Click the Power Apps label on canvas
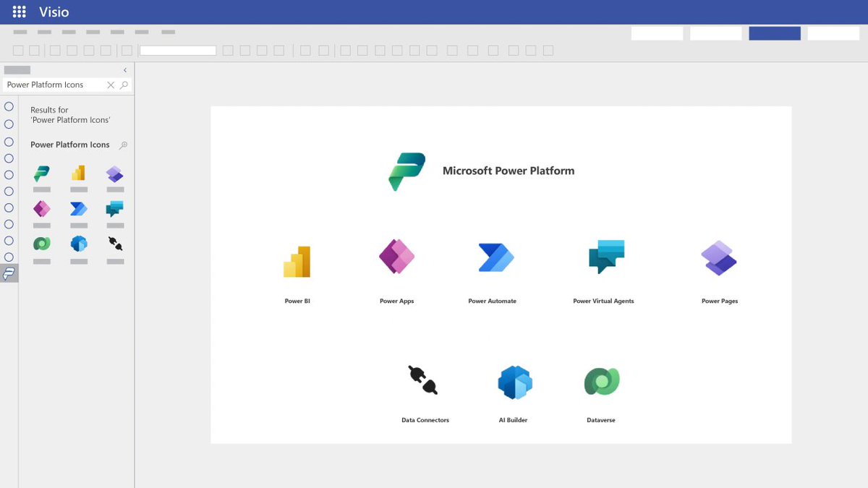Screen dimensions: 868x488 396,301
